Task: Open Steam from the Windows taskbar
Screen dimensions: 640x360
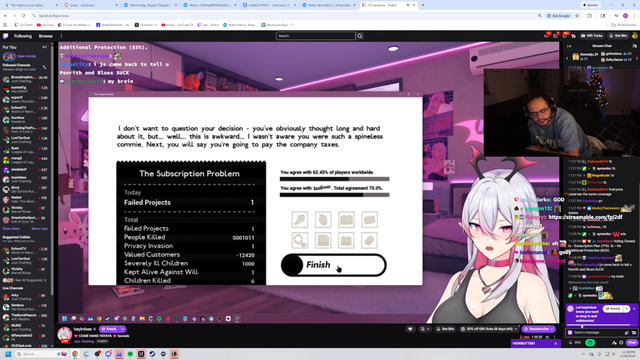Action: point(152,354)
